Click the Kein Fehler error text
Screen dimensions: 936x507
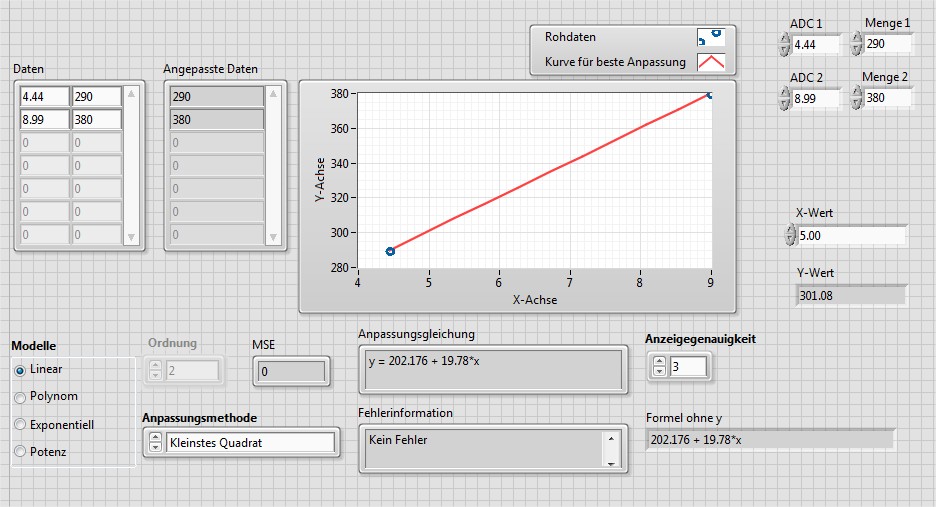[398, 440]
